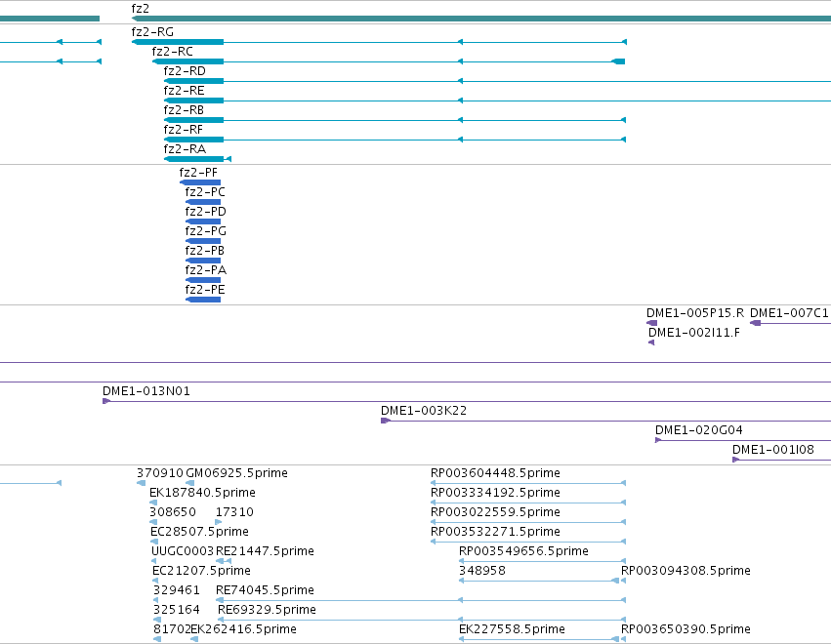This screenshot has height=644, width=831.
Task: Click the fz2-PF protein label
Action: pos(199,173)
